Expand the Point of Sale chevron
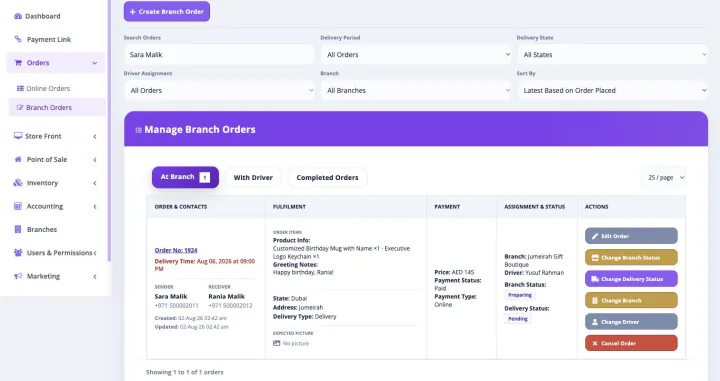The image size is (720, 381). click(x=95, y=160)
